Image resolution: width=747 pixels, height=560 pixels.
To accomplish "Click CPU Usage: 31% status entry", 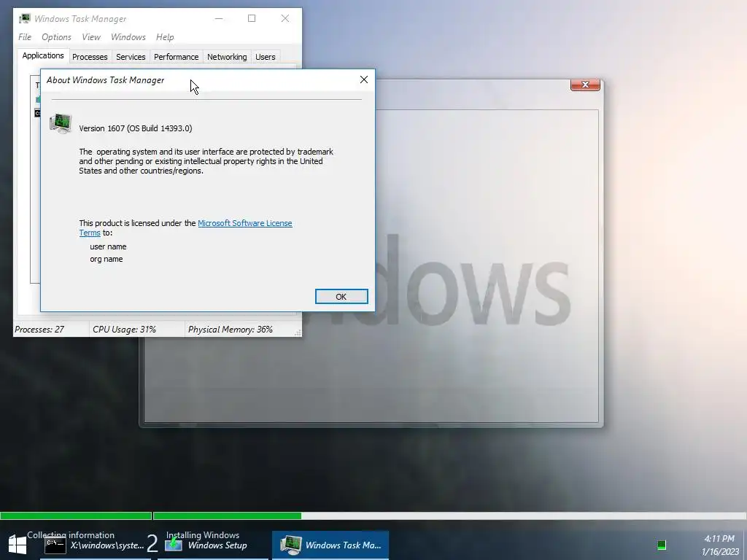I will (x=124, y=329).
